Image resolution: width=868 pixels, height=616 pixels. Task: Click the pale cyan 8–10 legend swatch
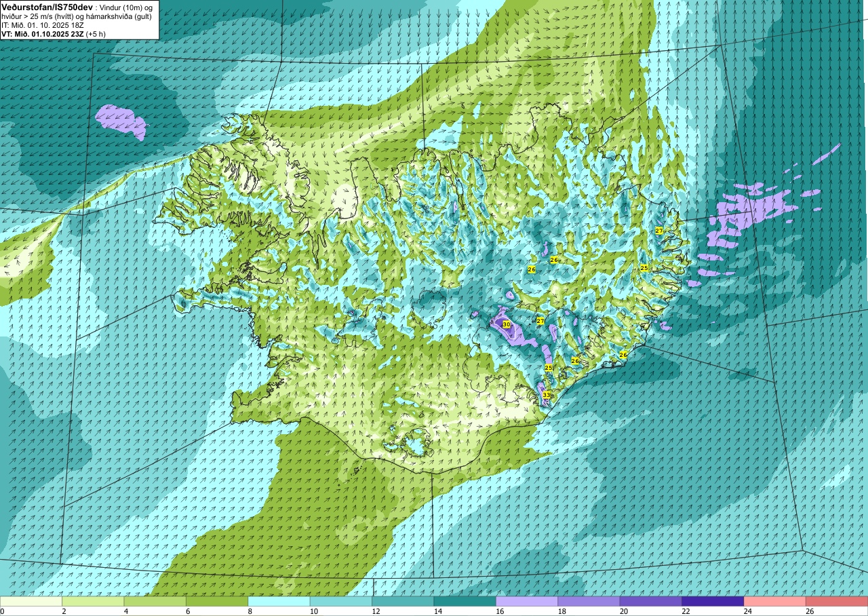279,602
